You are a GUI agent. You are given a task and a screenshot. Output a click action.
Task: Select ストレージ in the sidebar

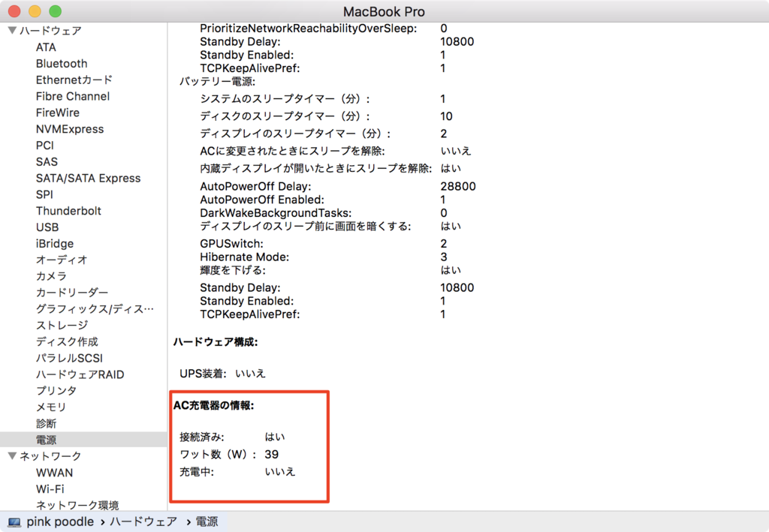[x=62, y=325]
